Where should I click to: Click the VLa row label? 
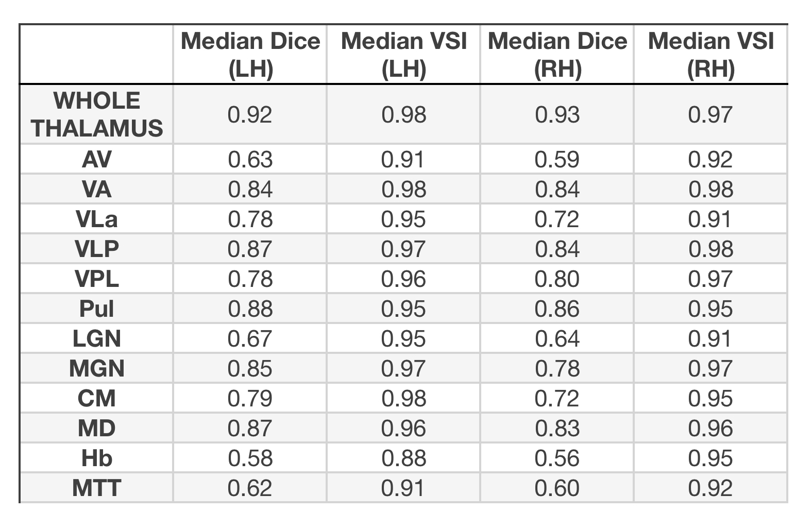97,219
